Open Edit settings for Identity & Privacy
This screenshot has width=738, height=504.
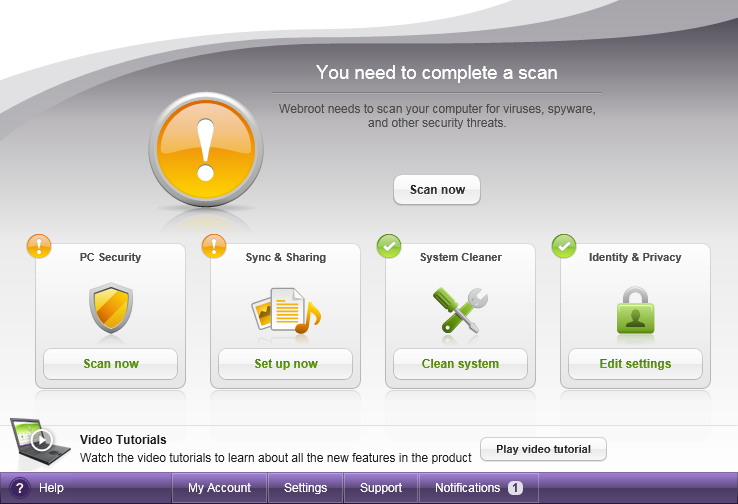tap(635, 364)
